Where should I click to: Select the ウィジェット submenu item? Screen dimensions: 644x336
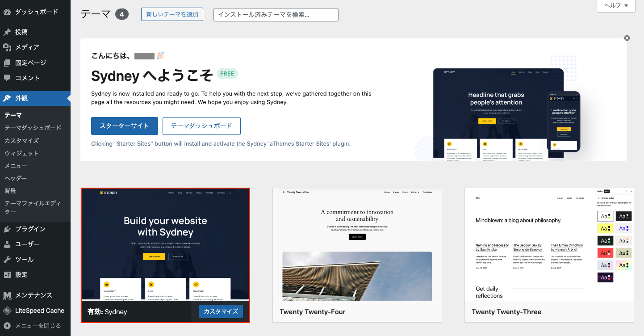[21, 153]
